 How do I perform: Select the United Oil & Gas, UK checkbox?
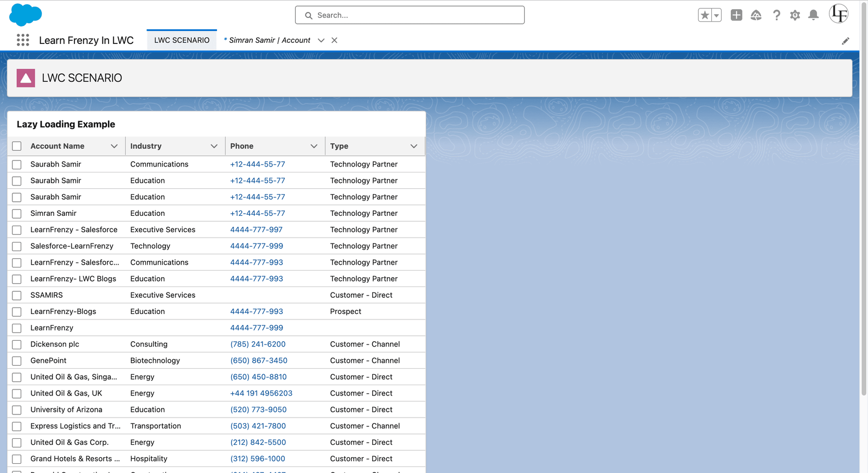pyautogui.click(x=17, y=394)
